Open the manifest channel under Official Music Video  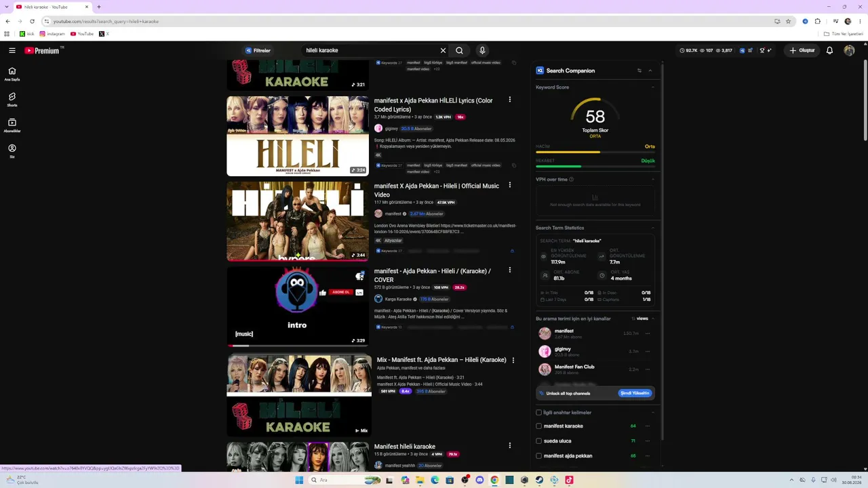tap(393, 213)
